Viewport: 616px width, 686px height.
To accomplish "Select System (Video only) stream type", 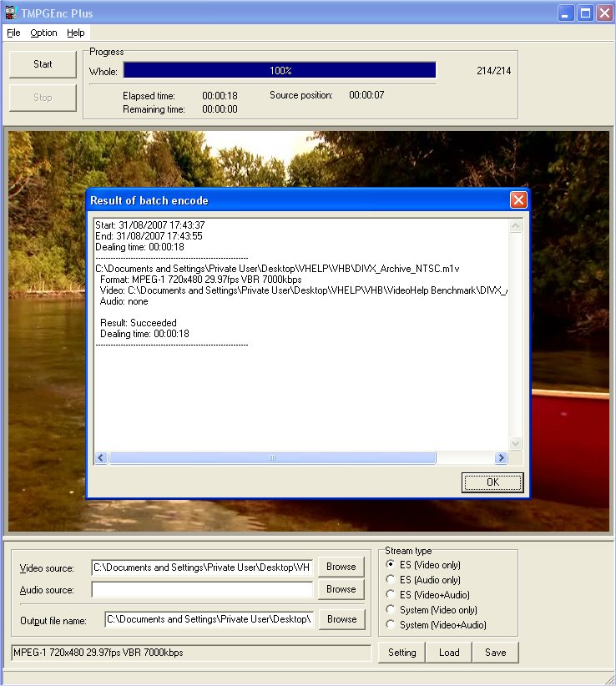I will (x=432, y=610).
